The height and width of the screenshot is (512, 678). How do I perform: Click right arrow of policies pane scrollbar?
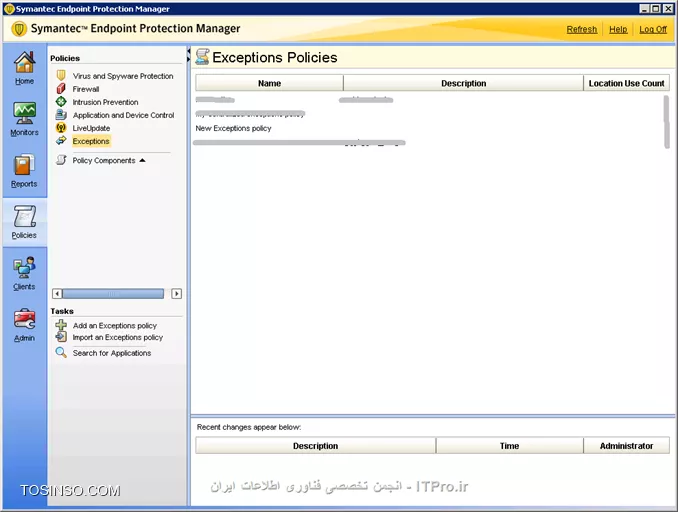[x=176, y=294]
